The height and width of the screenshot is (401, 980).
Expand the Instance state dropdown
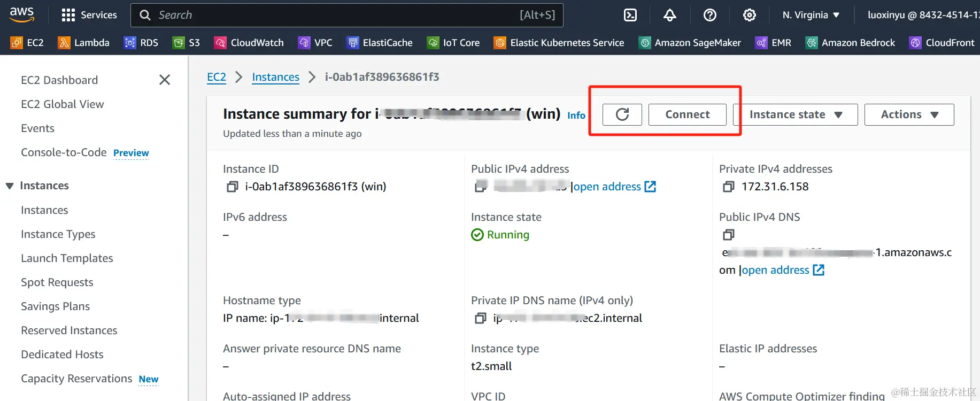coord(796,114)
